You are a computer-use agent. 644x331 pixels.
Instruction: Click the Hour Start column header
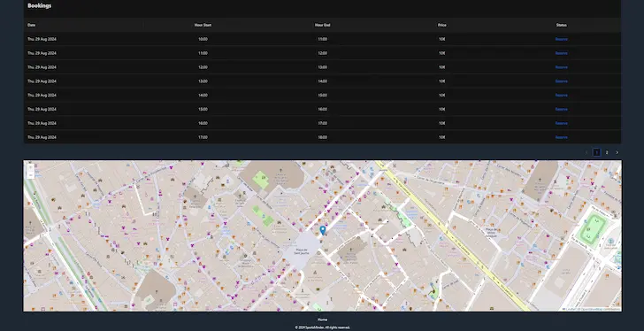203,25
